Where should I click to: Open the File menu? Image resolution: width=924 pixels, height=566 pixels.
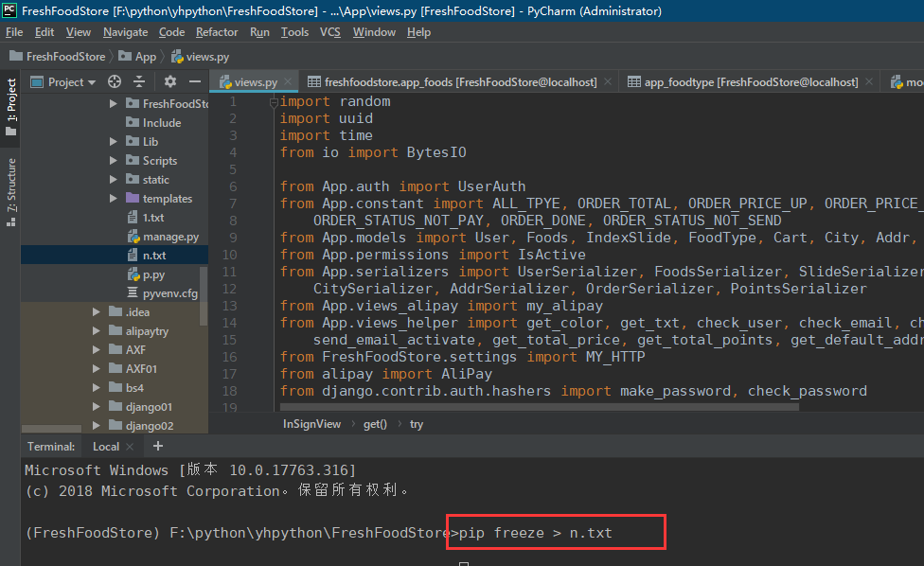click(x=14, y=32)
